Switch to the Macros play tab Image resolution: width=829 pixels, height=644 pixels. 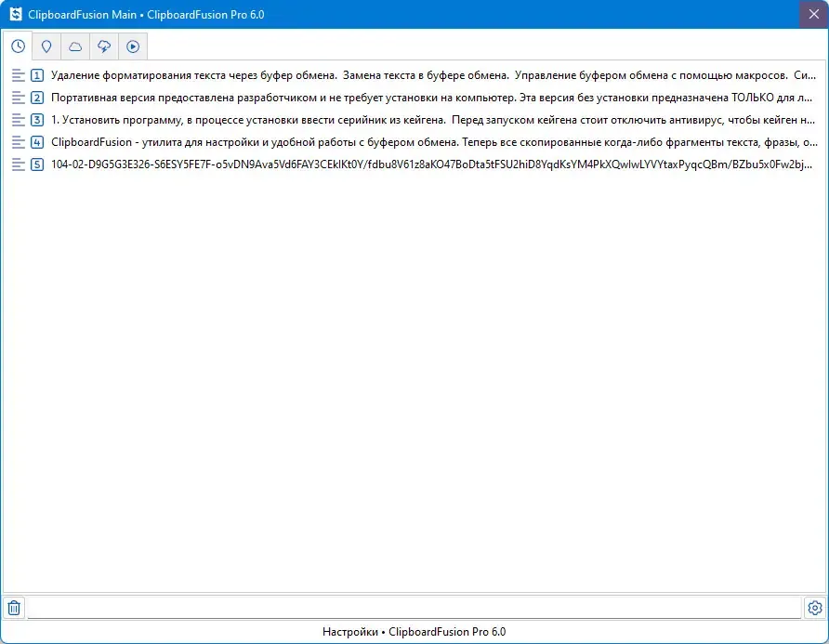(133, 46)
